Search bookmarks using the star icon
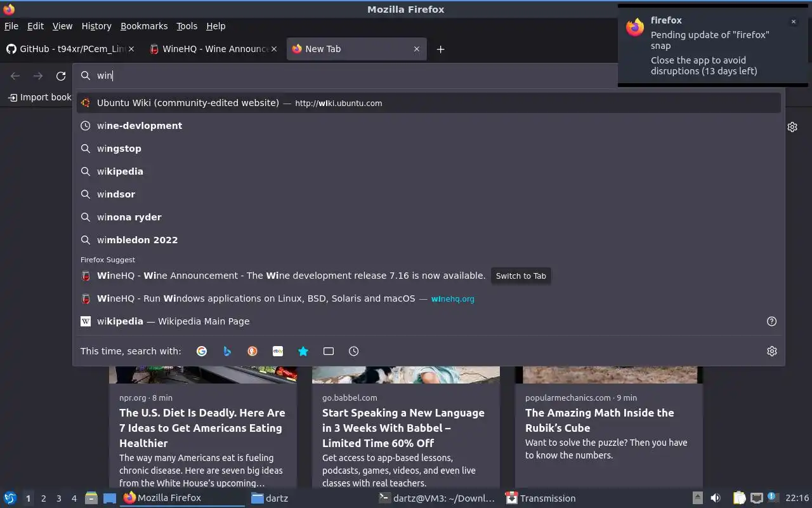 [303, 351]
